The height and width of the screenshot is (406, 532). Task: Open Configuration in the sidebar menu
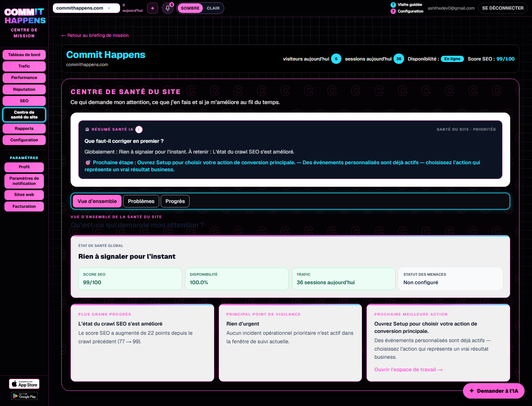(24, 140)
